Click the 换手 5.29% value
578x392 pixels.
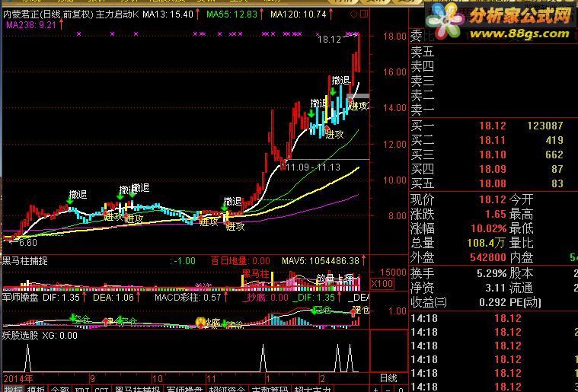click(x=490, y=273)
